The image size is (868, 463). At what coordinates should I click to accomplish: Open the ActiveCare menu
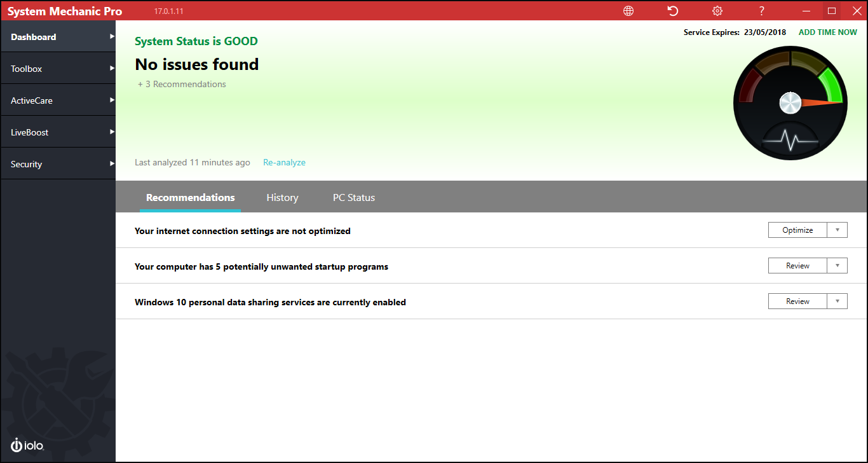click(58, 100)
